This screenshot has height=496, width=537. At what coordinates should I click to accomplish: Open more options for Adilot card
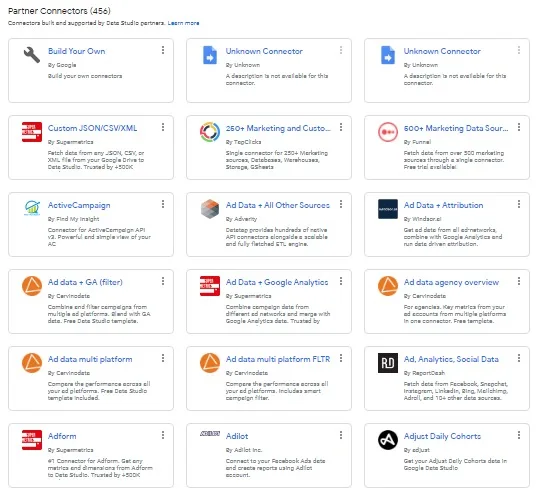pyautogui.click(x=341, y=435)
